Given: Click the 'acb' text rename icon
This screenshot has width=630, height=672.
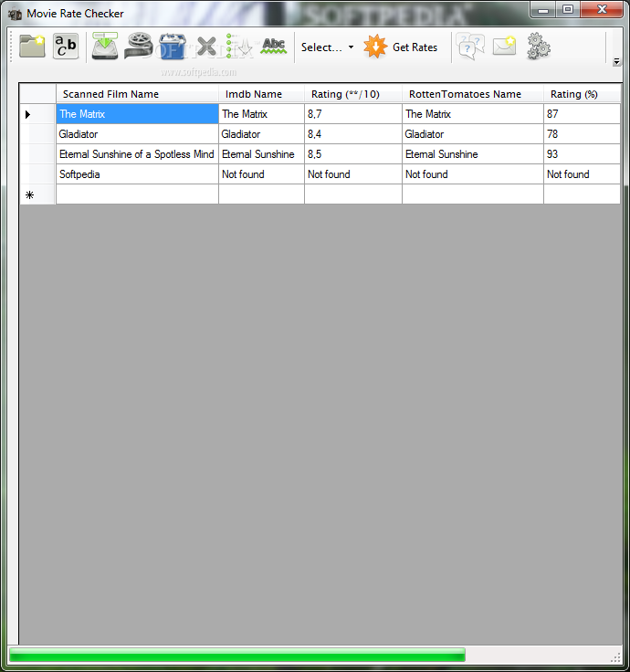Looking at the screenshot, I should coord(66,47).
